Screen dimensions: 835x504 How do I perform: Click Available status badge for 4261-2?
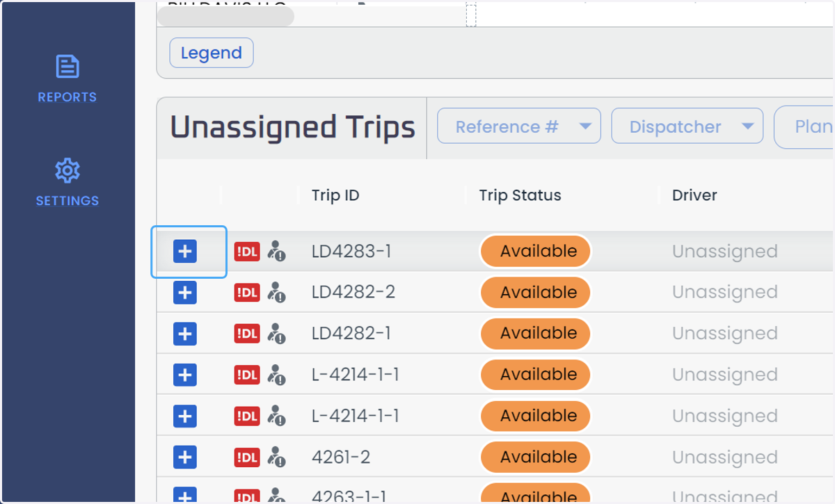click(535, 457)
